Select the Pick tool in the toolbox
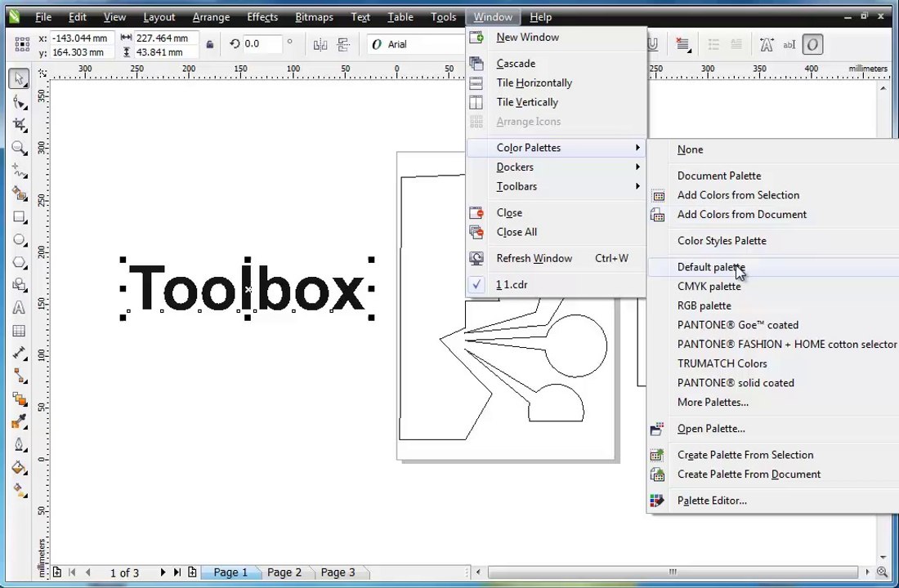 (x=19, y=78)
